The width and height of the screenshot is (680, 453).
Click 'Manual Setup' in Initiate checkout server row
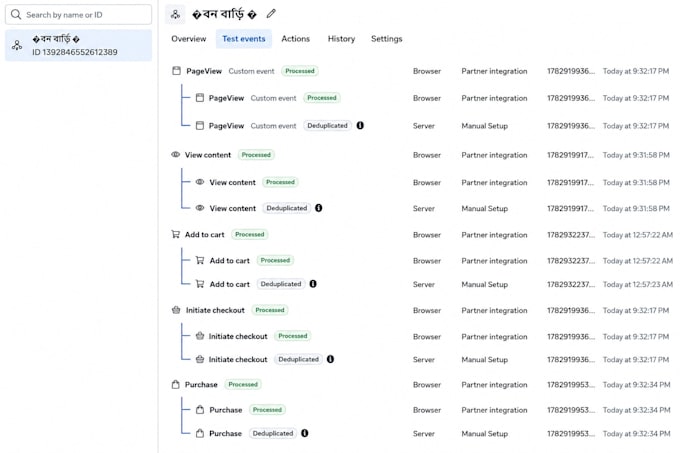coord(484,359)
